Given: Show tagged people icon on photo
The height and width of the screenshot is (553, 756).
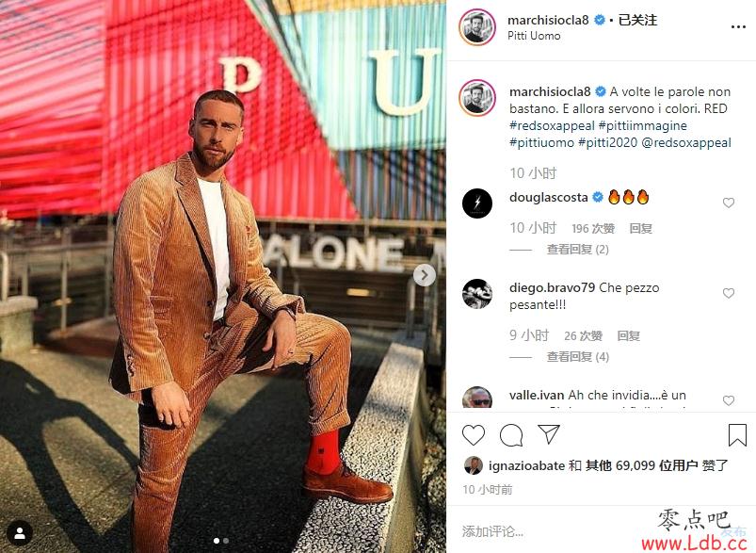Looking at the screenshot, I should 20,533.
